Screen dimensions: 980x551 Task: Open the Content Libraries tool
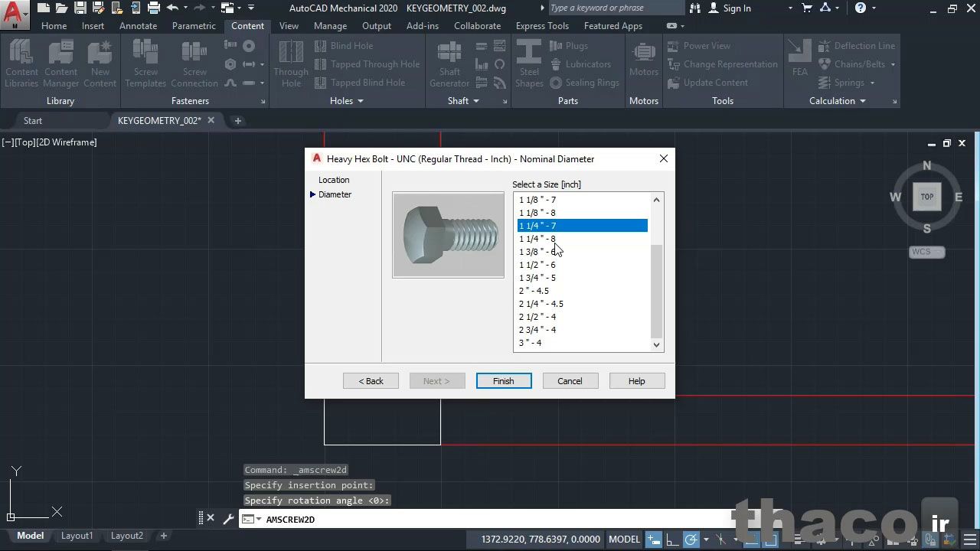pyautogui.click(x=21, y=64)
